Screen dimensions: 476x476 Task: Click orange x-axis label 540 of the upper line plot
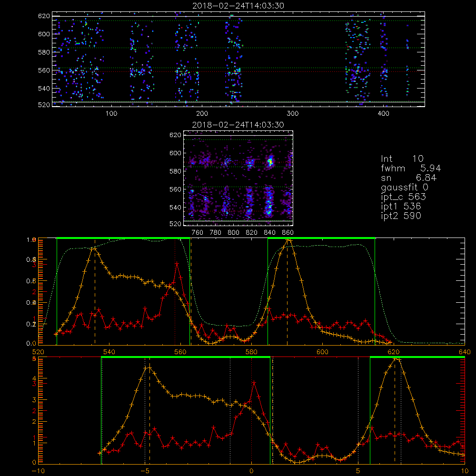point(109,352)
